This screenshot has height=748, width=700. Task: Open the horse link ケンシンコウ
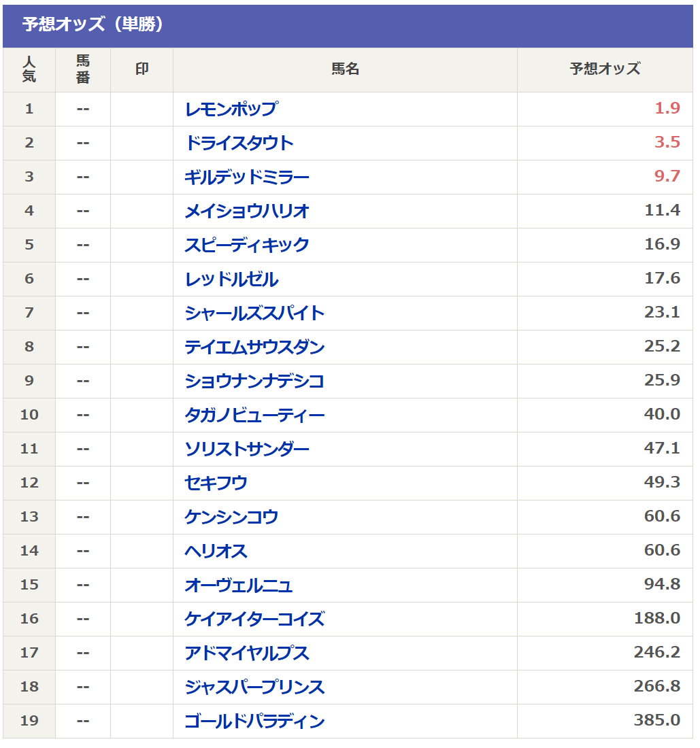(x=231, y=517)
